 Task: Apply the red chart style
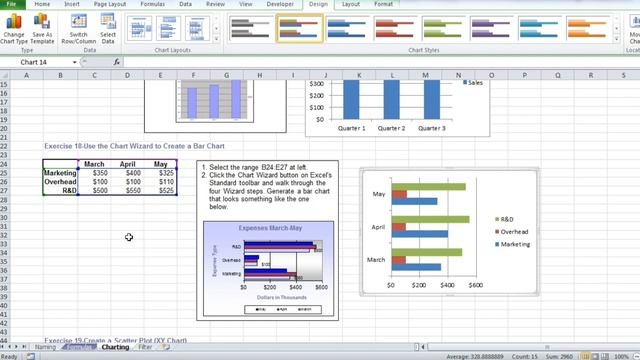(x=395, y=28)
